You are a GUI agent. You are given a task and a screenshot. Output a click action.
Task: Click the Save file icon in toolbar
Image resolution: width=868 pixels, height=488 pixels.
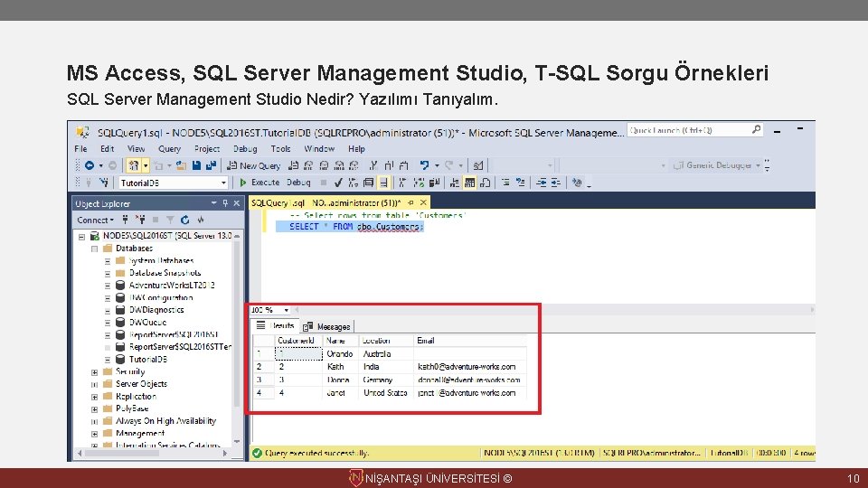196,165
